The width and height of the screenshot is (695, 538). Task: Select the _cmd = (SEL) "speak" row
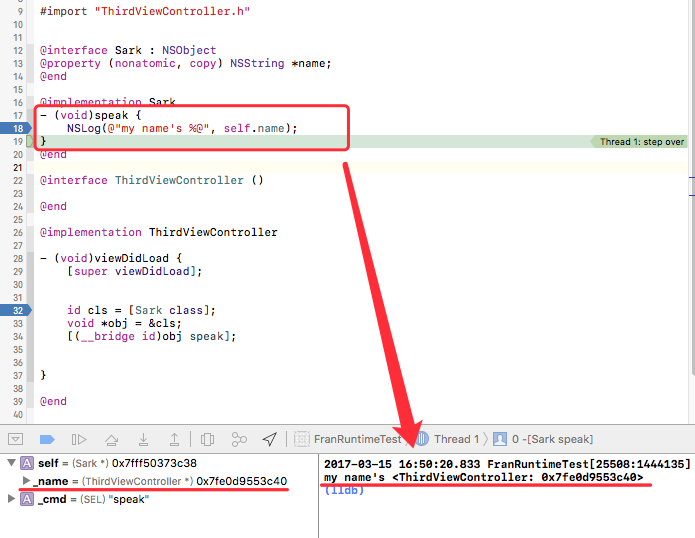pos(159,499)
